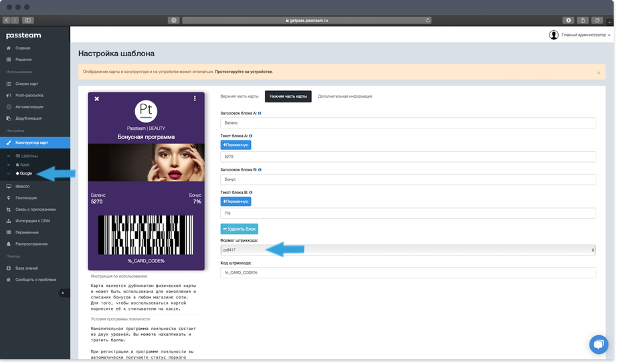Click info icon next to Заголовок блока B
The image size is (619, 364).
(260, 170)
